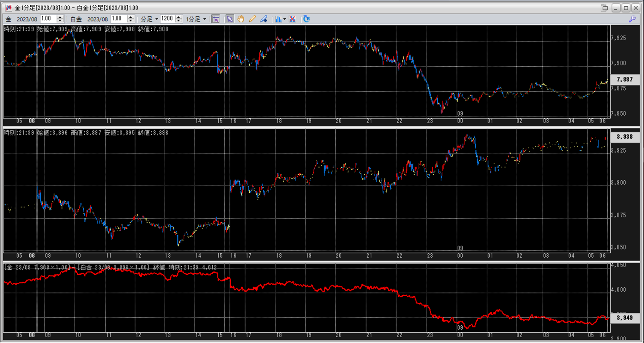Click the delete indicators icon
The image size is (644, 343).
pos(292,19)
